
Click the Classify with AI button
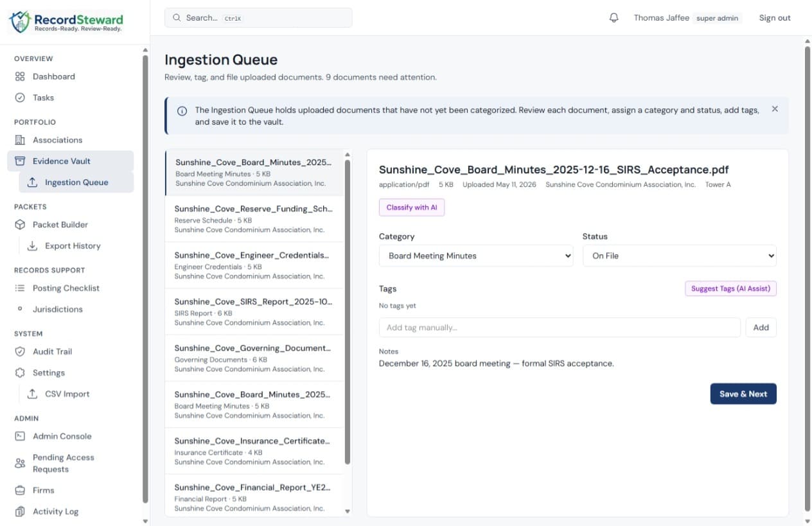point(412,207)
